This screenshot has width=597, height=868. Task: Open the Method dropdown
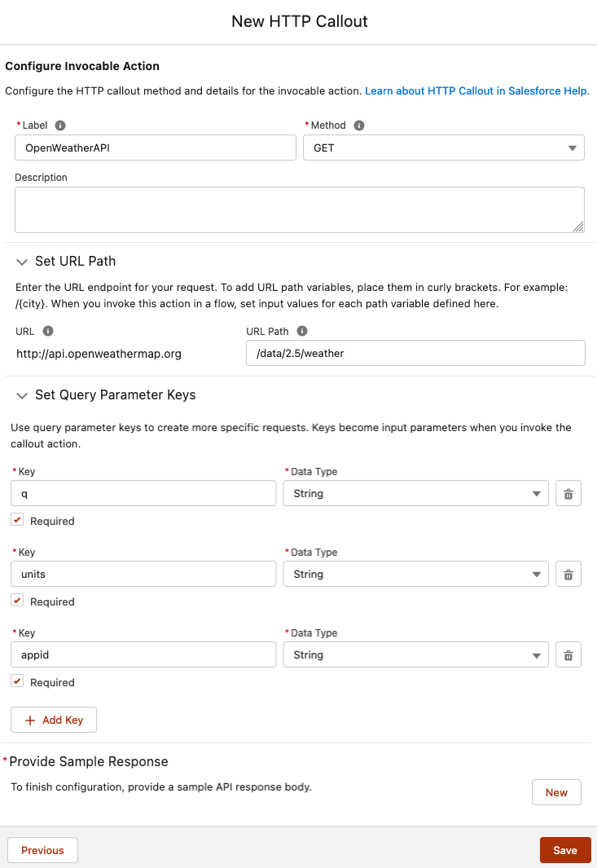point(444,148)
